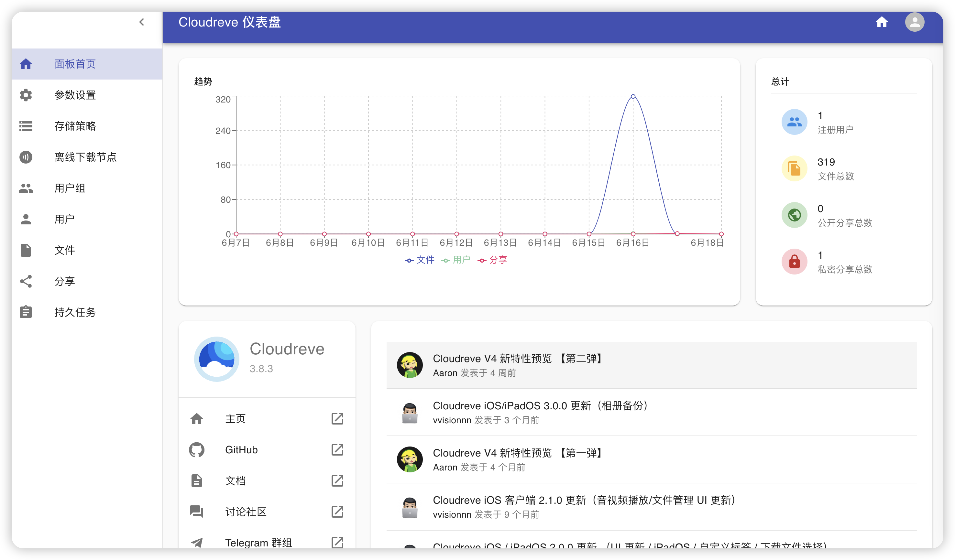
Task: Click external-link icon beside Telegram 群组
Action: click(337, 542)
